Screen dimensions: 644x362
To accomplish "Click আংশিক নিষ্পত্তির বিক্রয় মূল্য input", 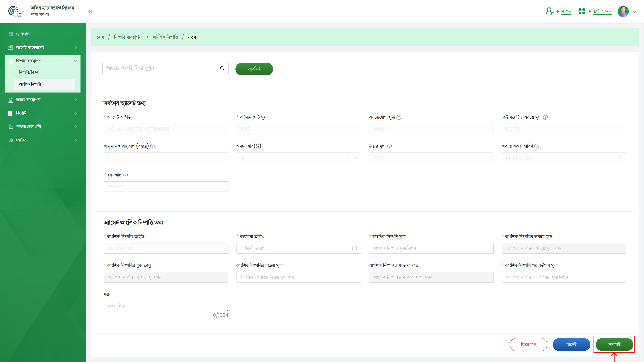I will point(299,277).
